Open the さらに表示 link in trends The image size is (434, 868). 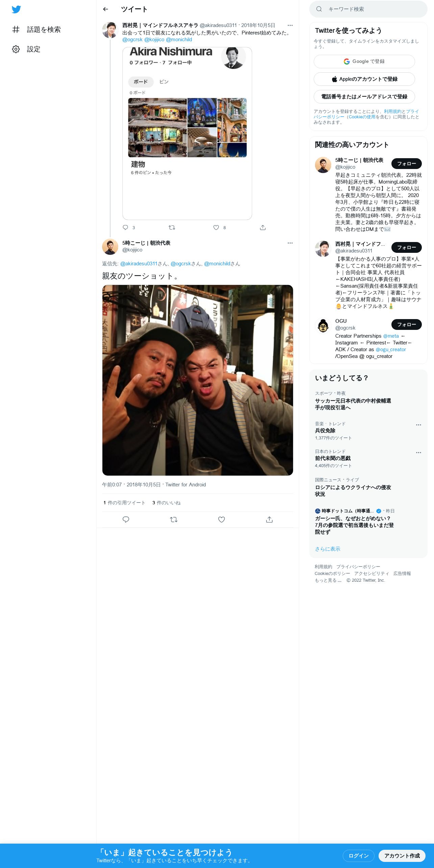click(328, 549)
